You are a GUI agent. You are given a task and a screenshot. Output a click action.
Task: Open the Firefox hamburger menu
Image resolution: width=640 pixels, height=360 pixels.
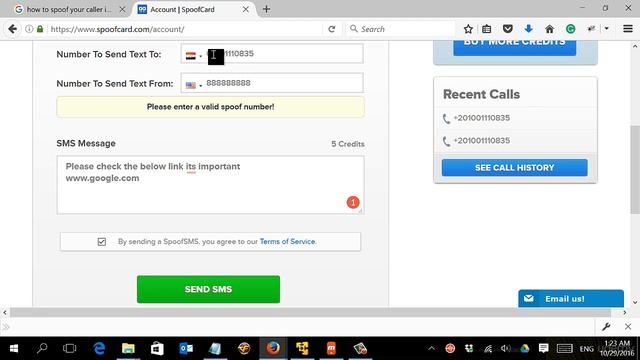tap(628, 29)
